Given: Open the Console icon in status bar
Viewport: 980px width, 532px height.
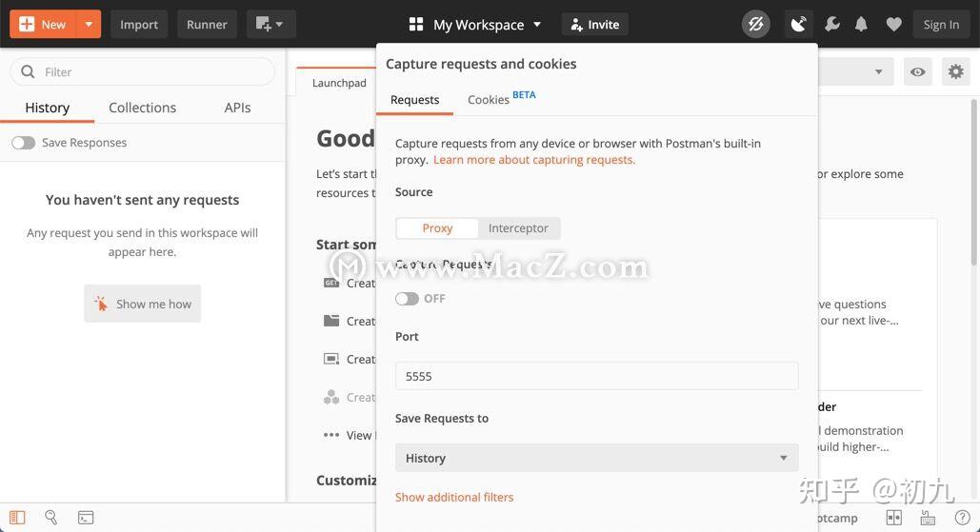Looking at the screenshot, I should point(86,517).
